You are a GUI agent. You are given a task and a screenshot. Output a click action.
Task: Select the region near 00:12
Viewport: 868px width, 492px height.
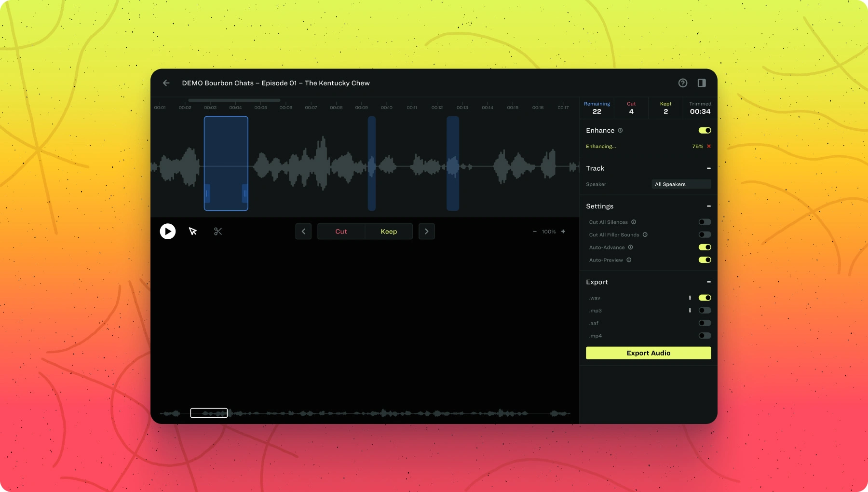[x=453, y=164]
